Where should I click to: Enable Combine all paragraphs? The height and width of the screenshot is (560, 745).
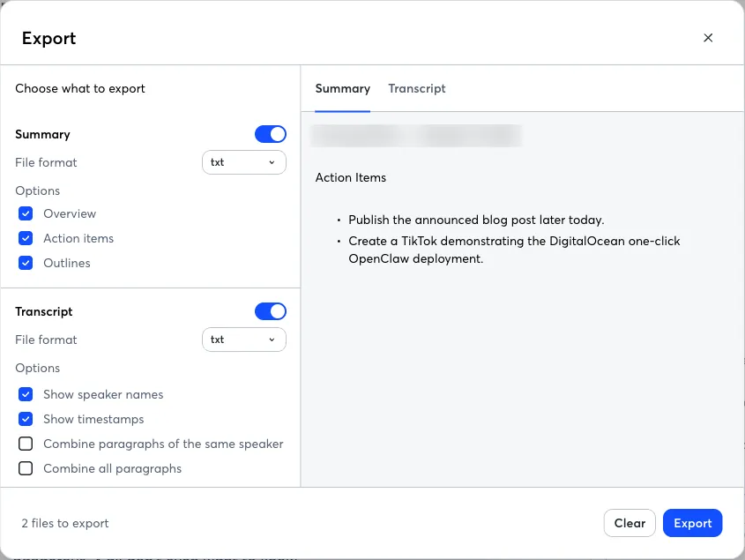pos(26,468)
